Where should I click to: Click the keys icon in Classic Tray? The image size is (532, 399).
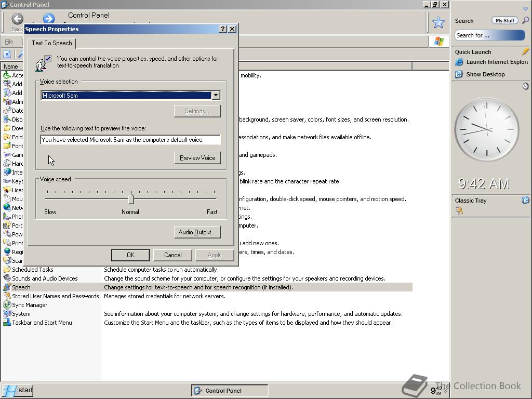pos(459,211)
